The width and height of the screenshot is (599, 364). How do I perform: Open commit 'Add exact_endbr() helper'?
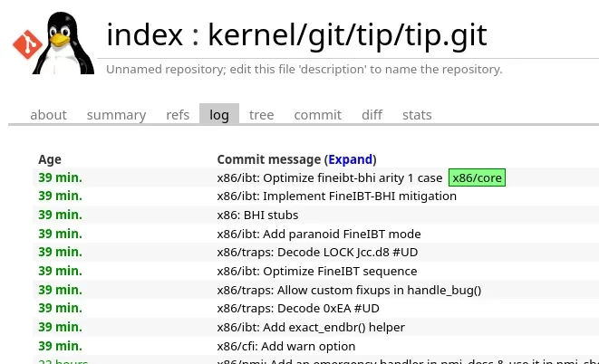[311, 327]
